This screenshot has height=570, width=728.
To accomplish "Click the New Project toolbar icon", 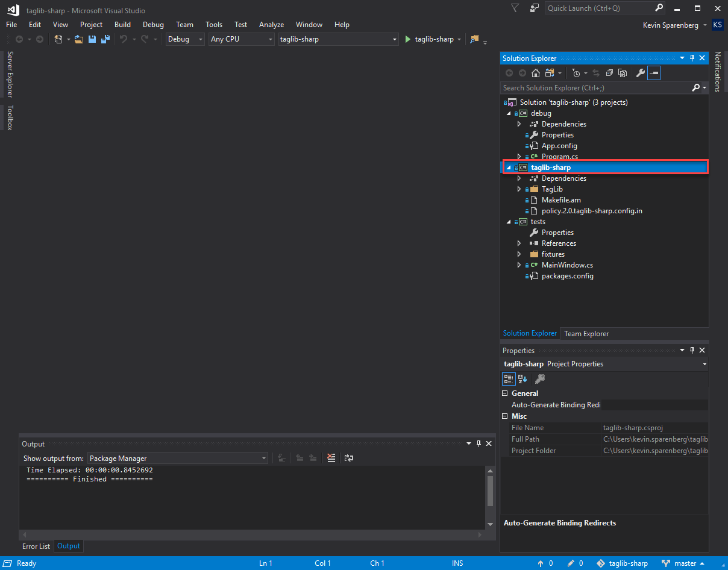I will point(58,39).
